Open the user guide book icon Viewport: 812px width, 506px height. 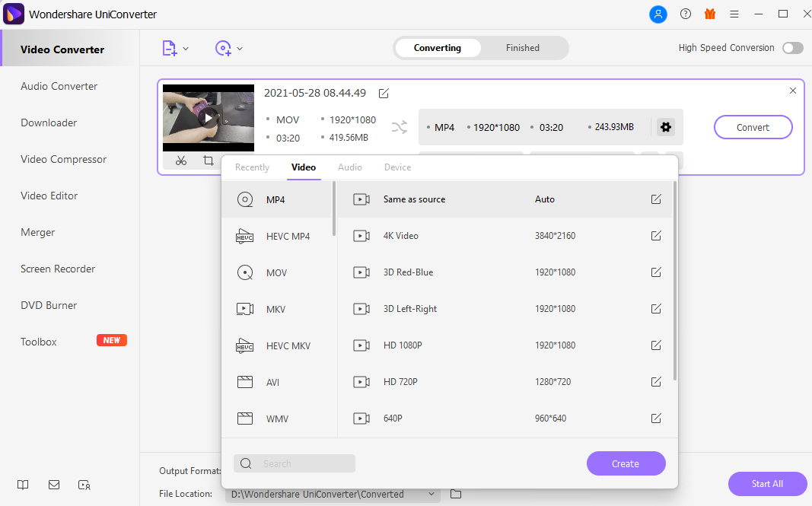pyautogui.click(x=23, y=485)
